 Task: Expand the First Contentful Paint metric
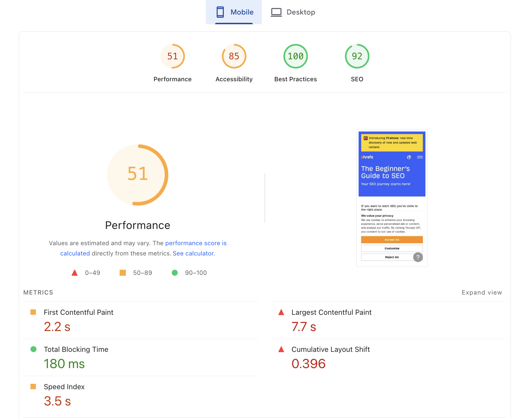[x=141, y=320]
